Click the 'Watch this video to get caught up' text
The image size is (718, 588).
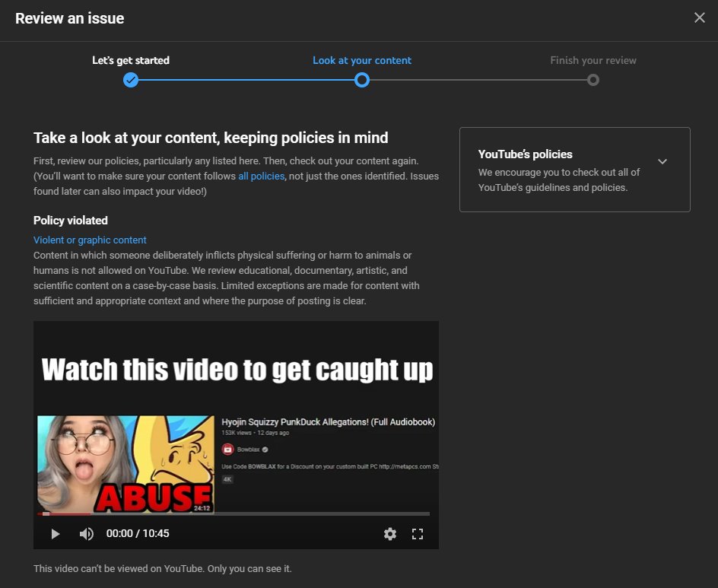coord(237,370)
